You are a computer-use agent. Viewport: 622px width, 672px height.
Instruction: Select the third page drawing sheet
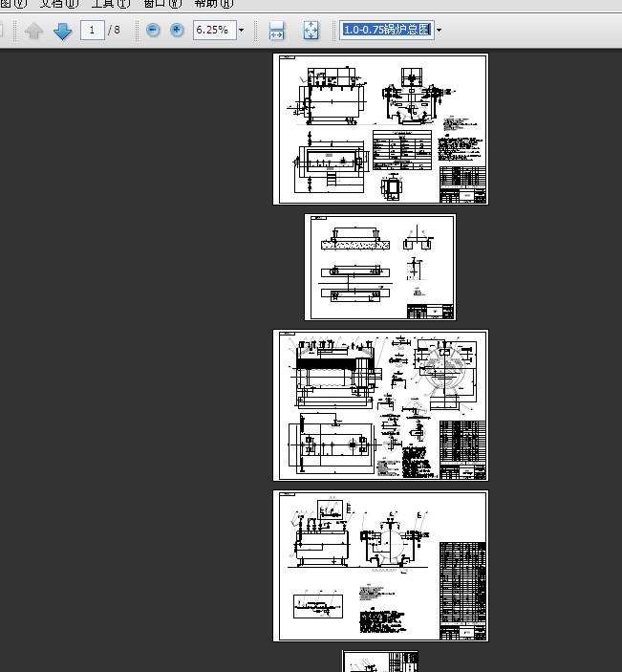pyautogui.click(x=380, y=405)
